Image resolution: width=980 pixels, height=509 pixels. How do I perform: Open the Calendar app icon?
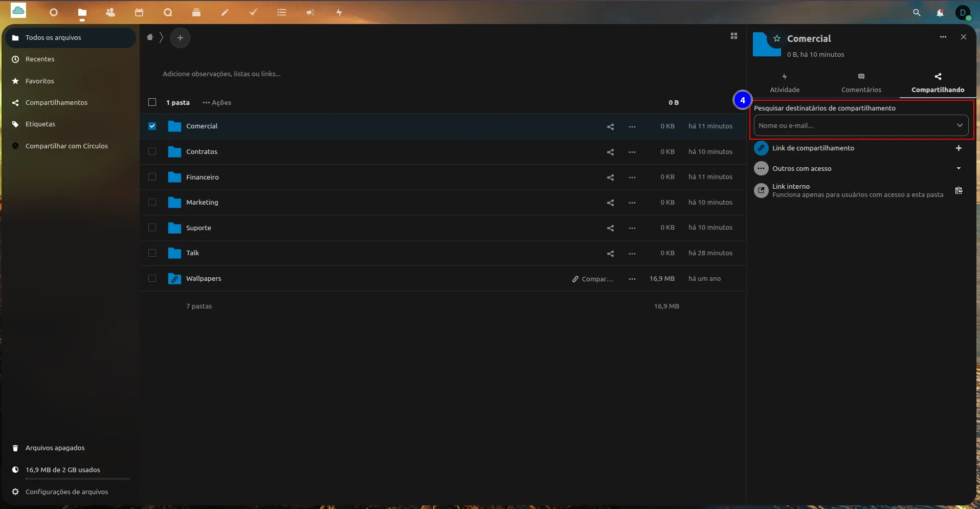[139, 12]
